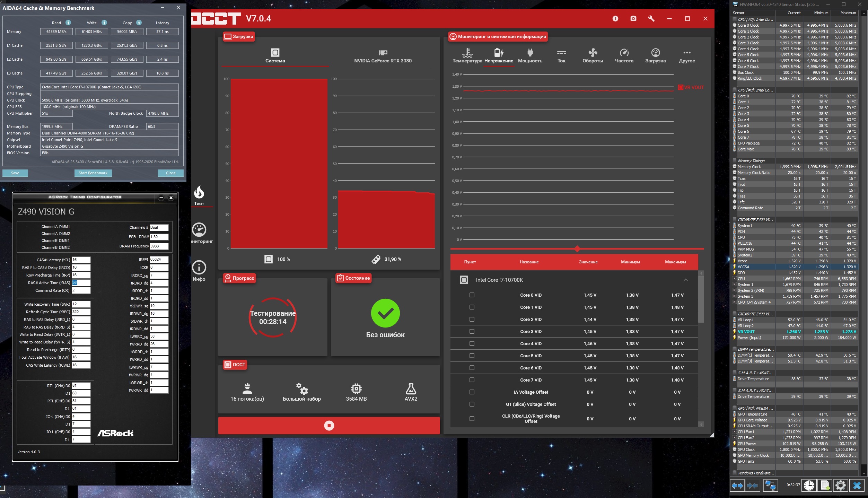Screen dimensions: 868x498
Task: Click the Read info icon in AIDA64
Action: [68, 23]
